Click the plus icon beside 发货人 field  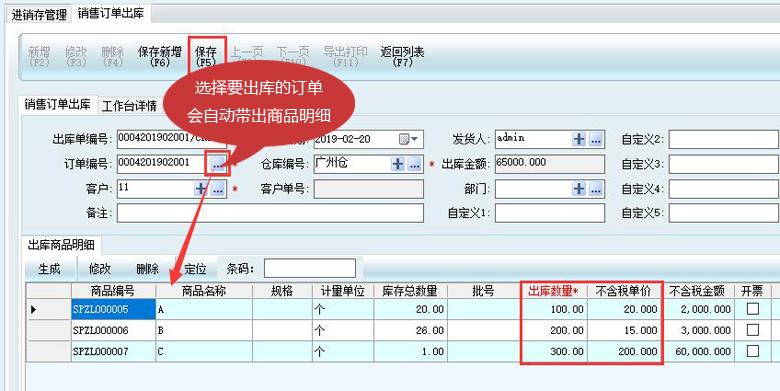pyautogui.click(x=579, y=139)
